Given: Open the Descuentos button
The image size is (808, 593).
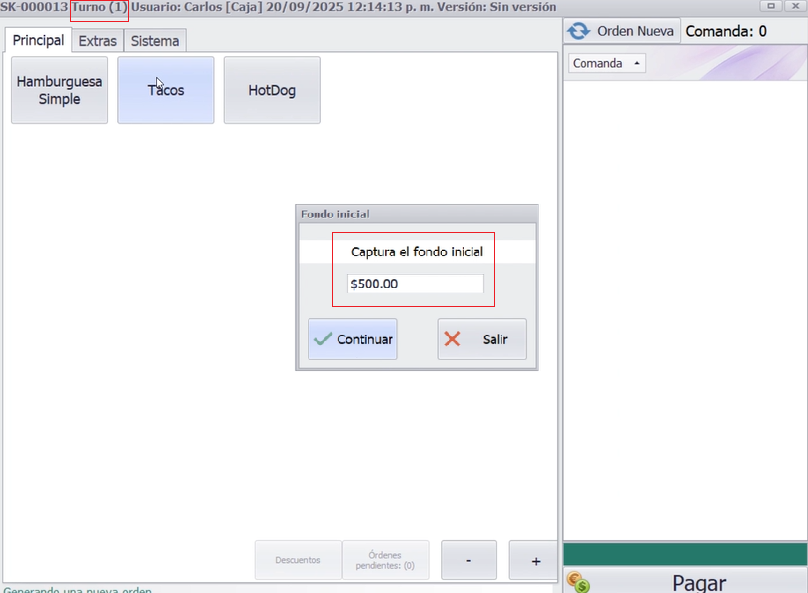Looking at the screenshot, I should (x=298, y=560).
